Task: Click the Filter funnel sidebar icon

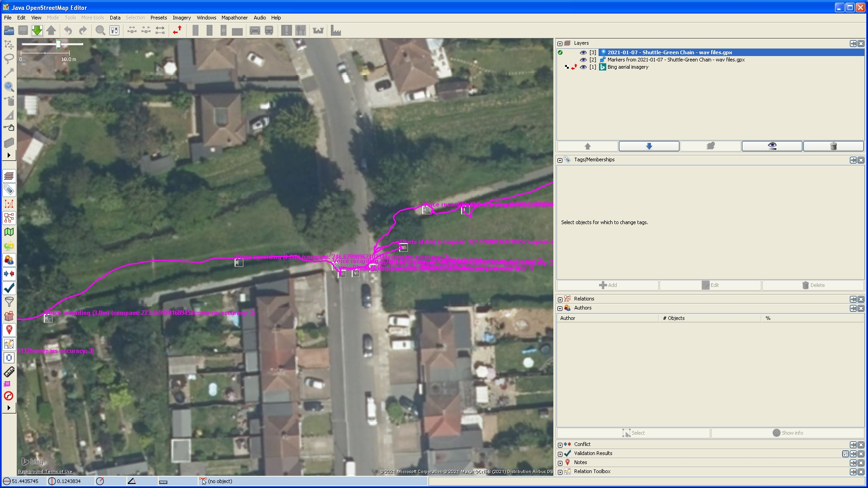Action: pyautogui.click(x=9, y=302)
